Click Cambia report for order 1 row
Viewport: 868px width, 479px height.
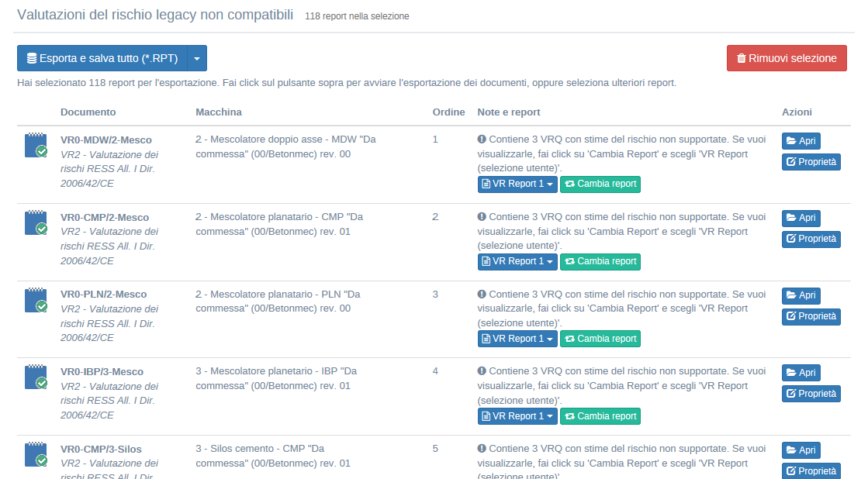[600, 184]
